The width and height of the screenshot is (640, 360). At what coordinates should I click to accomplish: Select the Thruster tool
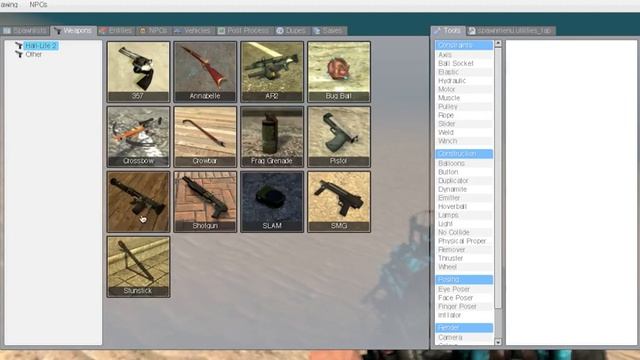[464, 258]
